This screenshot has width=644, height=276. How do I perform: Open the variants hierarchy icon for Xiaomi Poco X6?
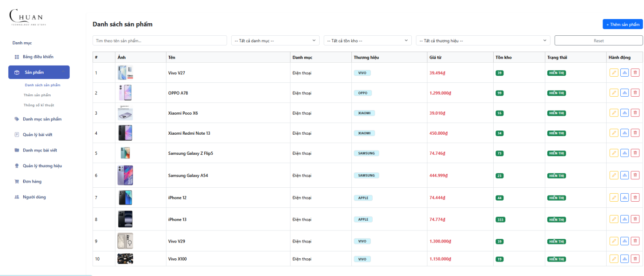[x=624, y=113]
